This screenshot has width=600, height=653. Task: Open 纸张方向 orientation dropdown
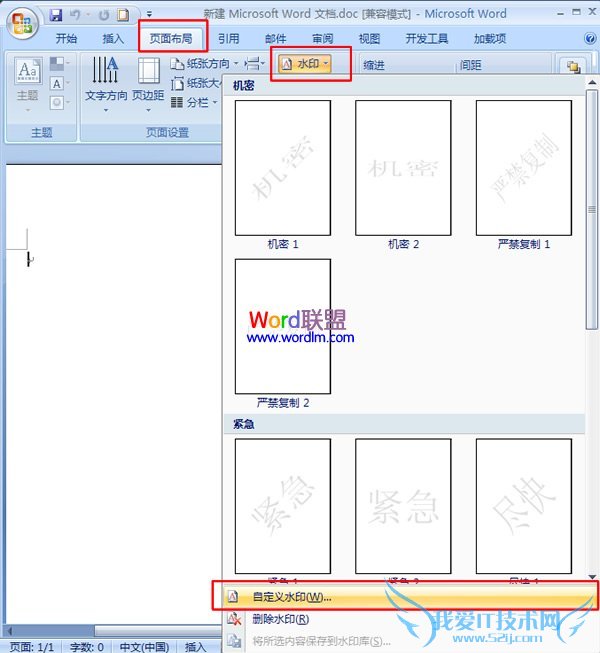204,64
